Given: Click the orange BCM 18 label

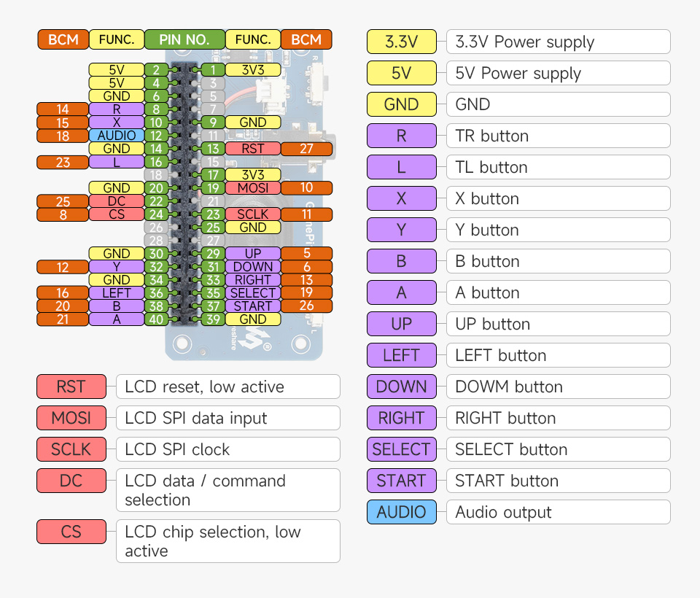Looking at the screenshot, I should [x=62, y=136].
